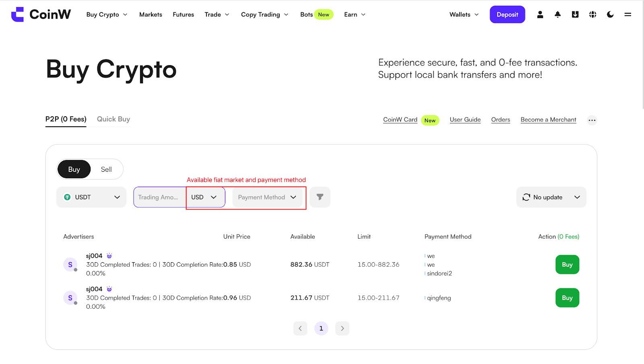Click the 0.85 USD unit price

click(237, 265)
